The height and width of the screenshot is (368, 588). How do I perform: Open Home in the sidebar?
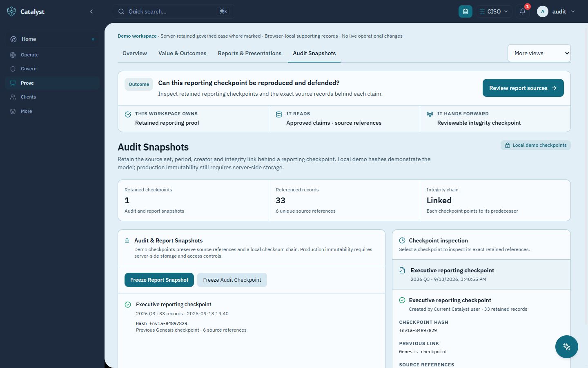coord(52,39)
